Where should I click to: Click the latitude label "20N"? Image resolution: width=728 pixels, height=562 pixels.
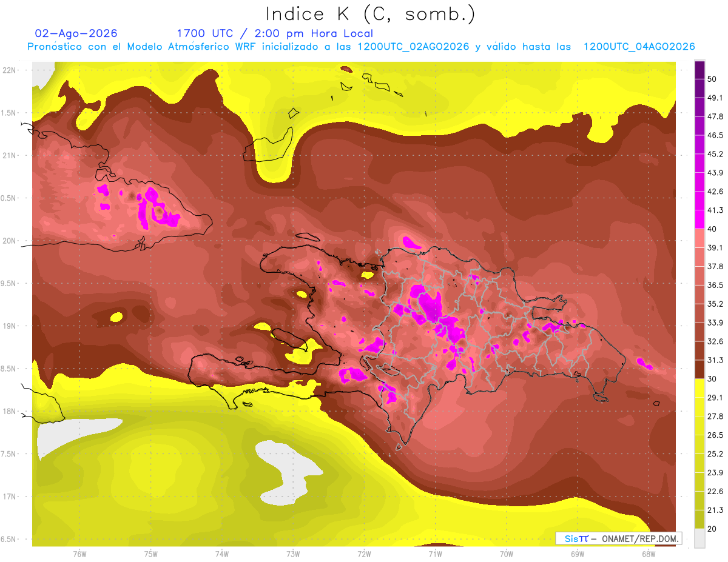[x=9, y=241]
